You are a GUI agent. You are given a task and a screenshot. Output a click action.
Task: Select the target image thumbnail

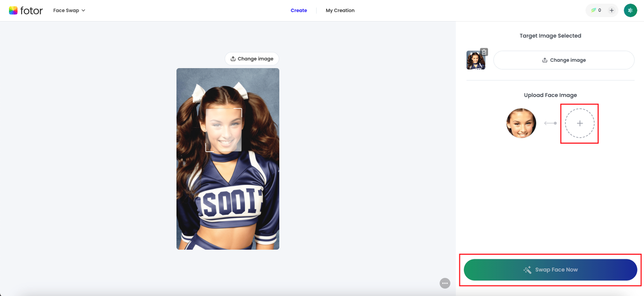(475, 60)
